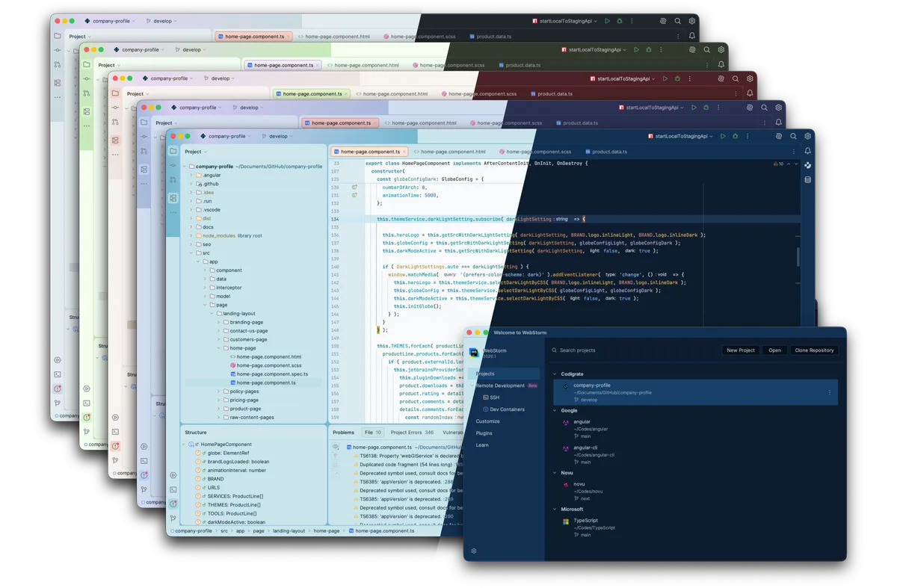Run startLocalToStagingApi in the front IDE window
Viewport: 897px width, 588px height.
point(723,137)
